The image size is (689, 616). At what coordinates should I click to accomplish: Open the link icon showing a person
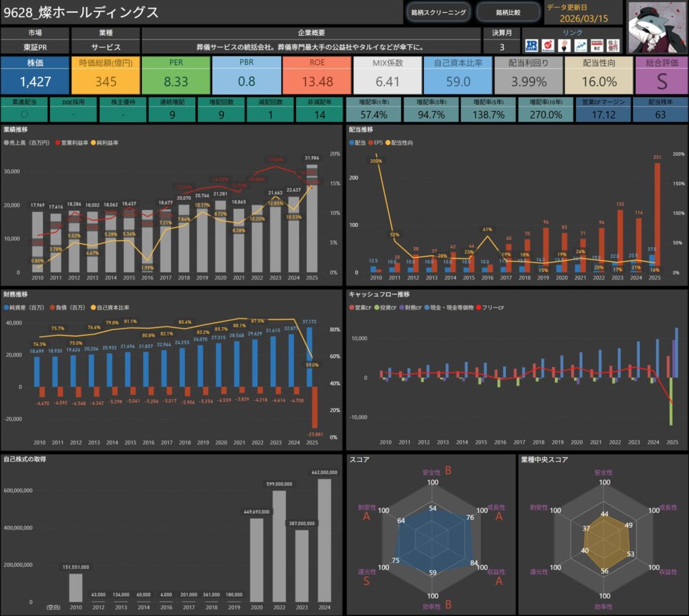click(563, 45)
